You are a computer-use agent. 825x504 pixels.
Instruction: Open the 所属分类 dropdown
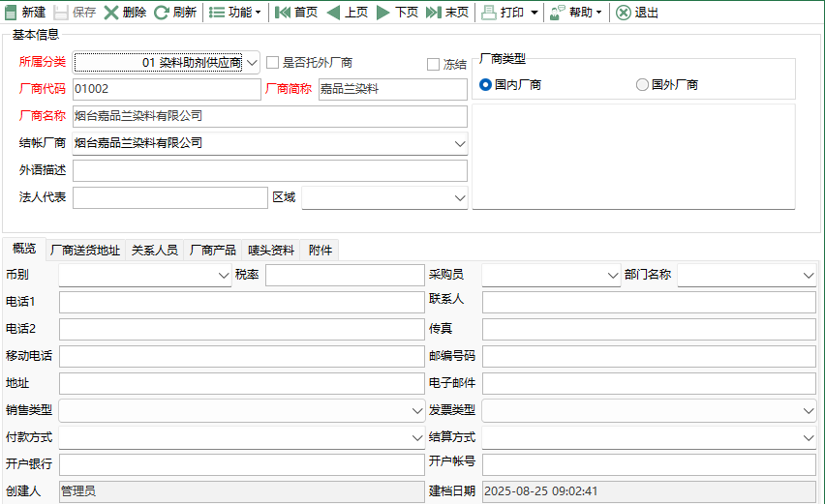click(x=252, y=63)
